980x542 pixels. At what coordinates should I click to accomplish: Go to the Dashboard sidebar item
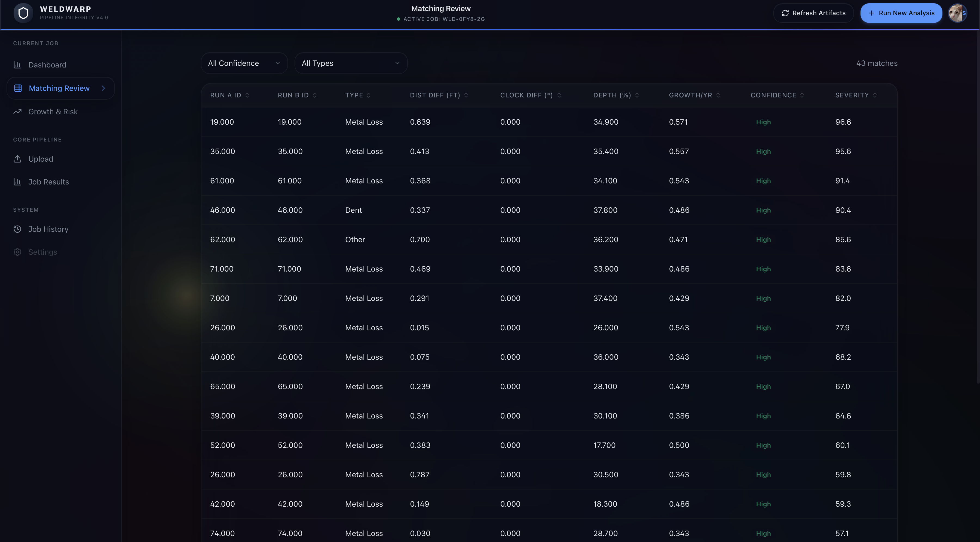tap(47, 65)
